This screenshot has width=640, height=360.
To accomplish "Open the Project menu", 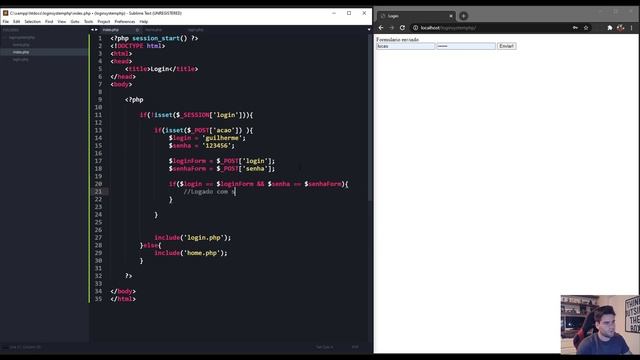I will [x=104, y=22].
